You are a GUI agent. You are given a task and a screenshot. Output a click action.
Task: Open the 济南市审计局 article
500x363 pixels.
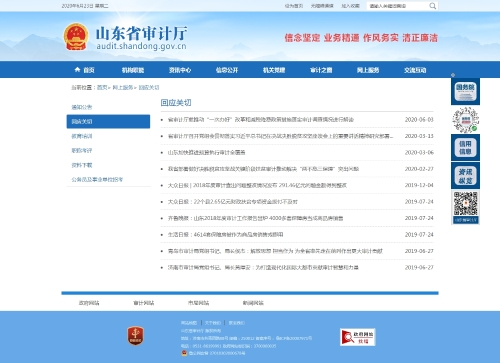[263, 267]
